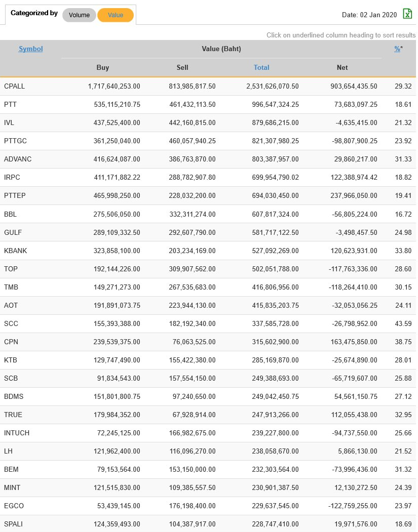Select the Value category toggle
The image size is (418, 532).
click(x=116, y=15)
